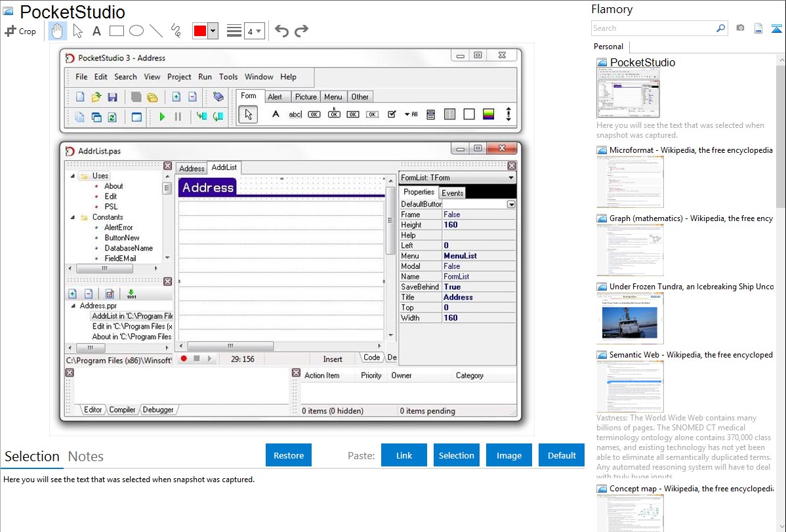Open the Personal tab
Image resolution: width=786 pixels, height=532 pixels.
[609, 47]
